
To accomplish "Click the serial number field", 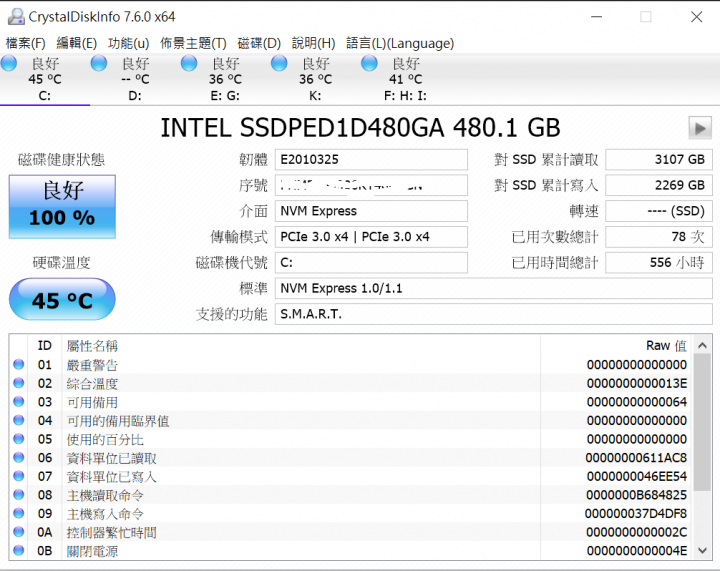I will (x=371, y=185).
